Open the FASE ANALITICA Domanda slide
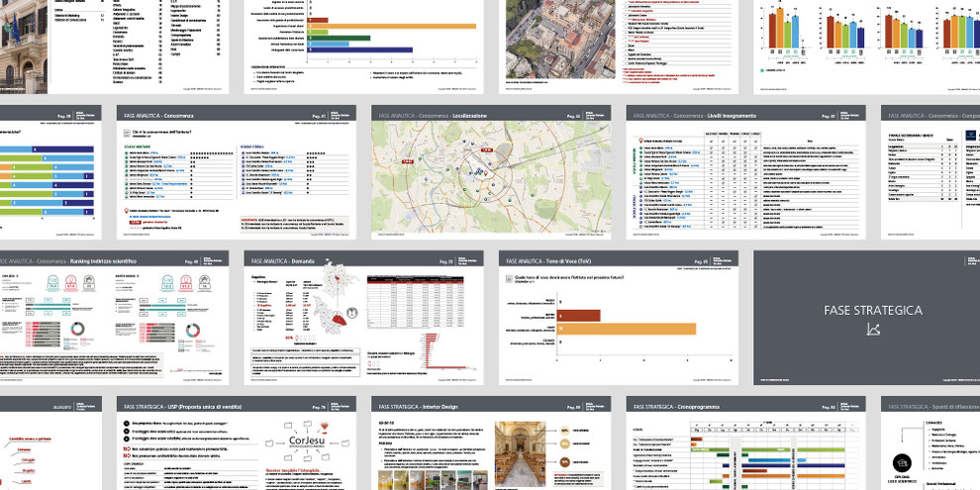The height and width of the screenshot is (490, 980). (363, 318)
